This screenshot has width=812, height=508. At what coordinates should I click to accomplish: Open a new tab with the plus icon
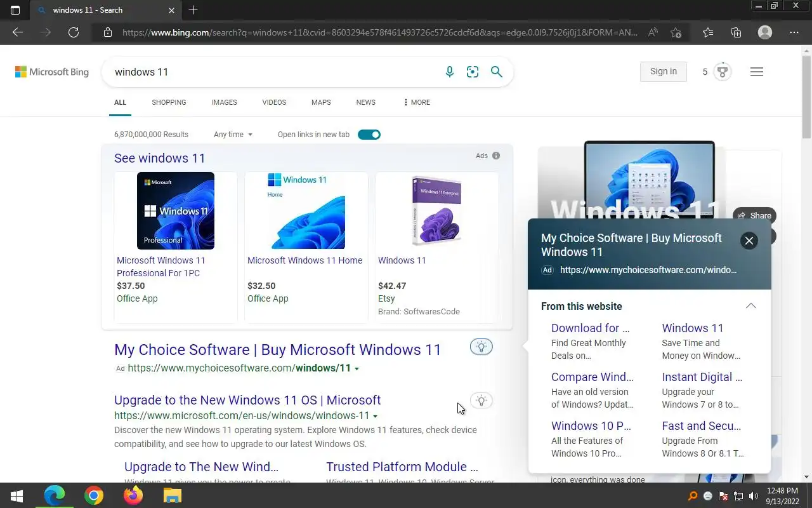click(x=193, y=10)
